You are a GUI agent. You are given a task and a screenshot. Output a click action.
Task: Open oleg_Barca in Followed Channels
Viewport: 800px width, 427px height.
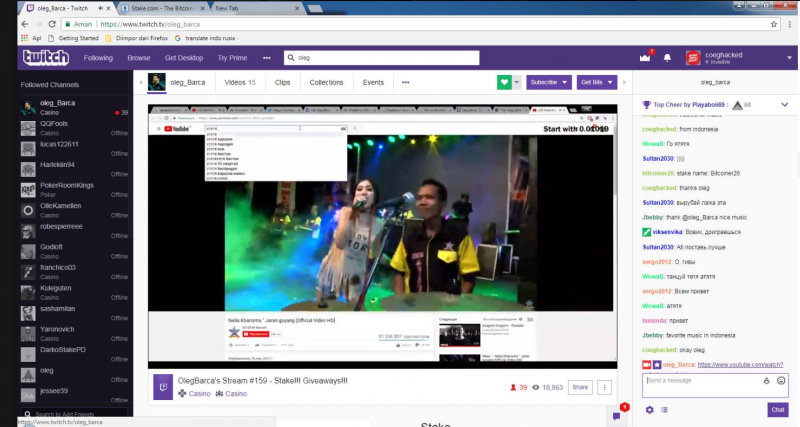click(x=74, y=107)
